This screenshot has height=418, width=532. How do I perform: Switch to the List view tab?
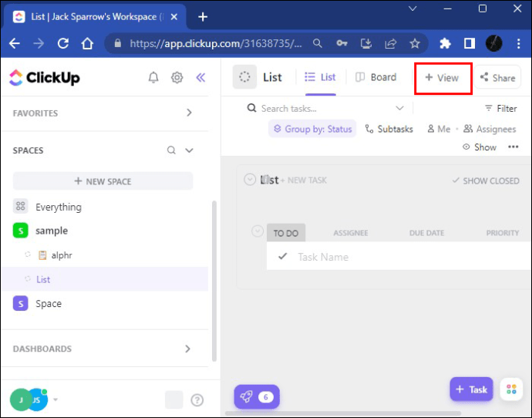[320, 77]
